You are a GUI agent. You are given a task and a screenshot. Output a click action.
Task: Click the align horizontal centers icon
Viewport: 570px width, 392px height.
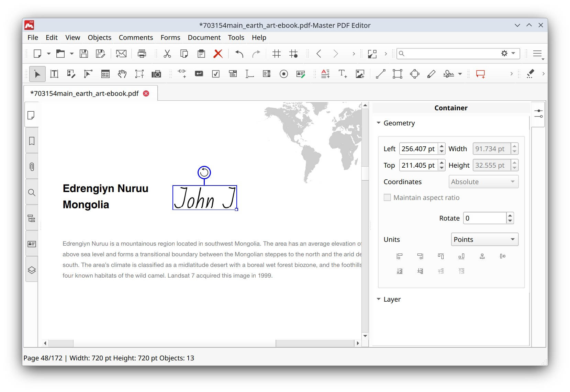pos(482,256)
